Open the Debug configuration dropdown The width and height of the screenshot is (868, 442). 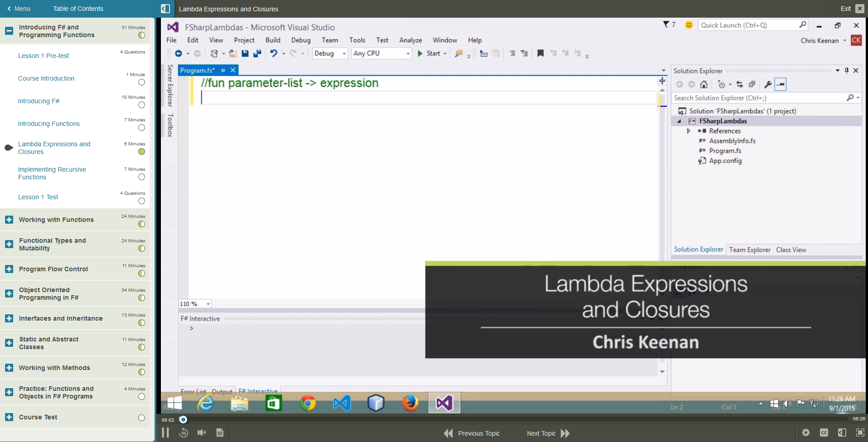(330, 53)
